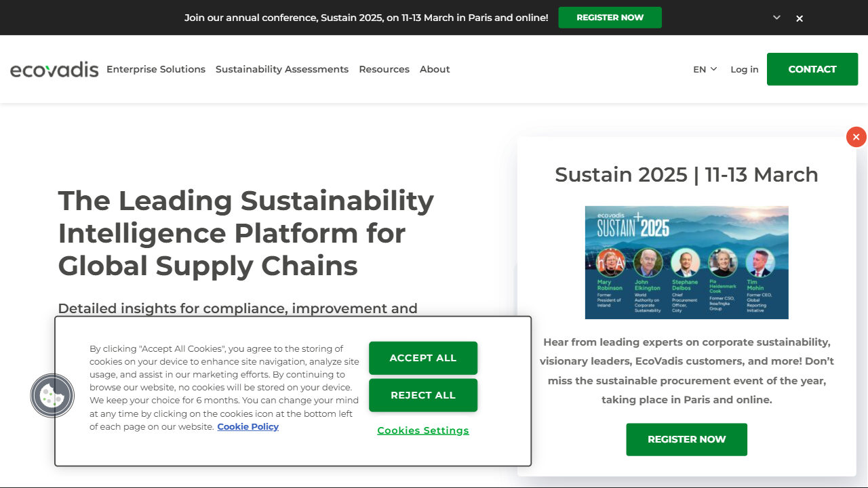Accept all cookies

pyautogui.click(x=423, y=358)
